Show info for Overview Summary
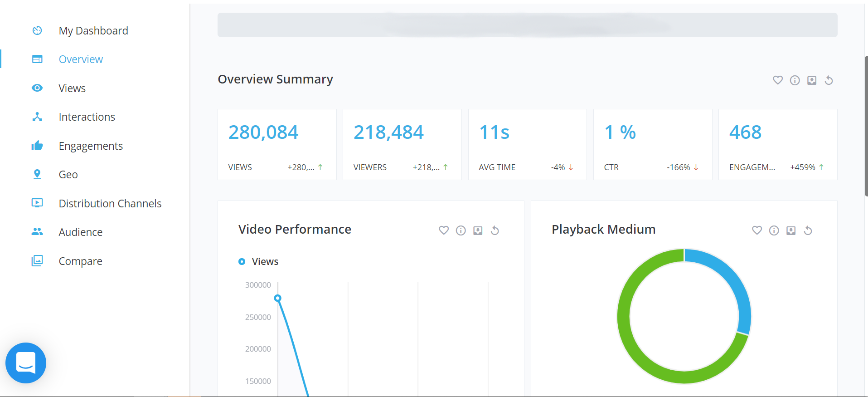Screen dimensions: 868x397 [x=795, y=80]
